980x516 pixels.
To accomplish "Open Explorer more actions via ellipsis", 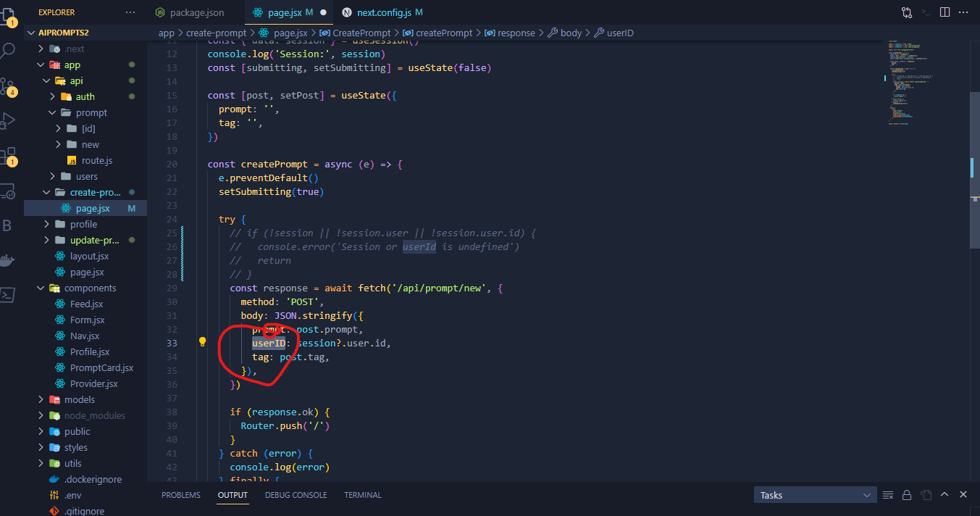I will (129, 12).
